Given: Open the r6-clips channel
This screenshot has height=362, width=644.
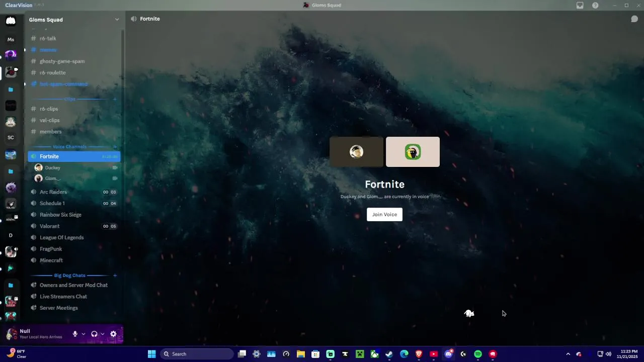Looking at the screenshot, I should click(x=74, y=109).
